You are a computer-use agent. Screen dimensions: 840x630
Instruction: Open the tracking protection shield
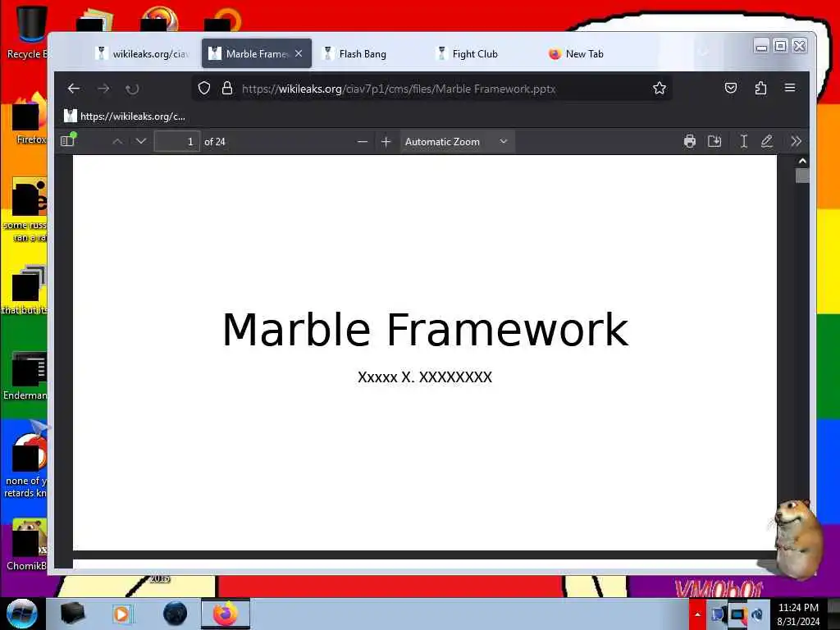tap(204, 88)
